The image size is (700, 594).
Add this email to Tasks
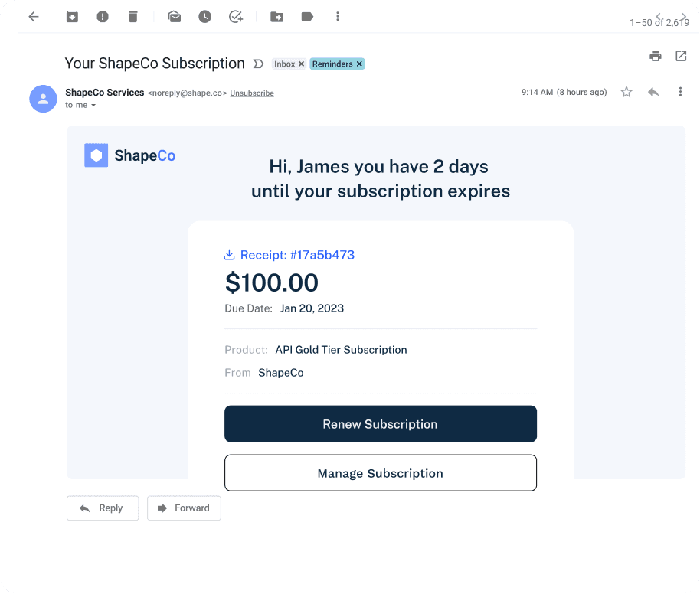click(236, 17)
